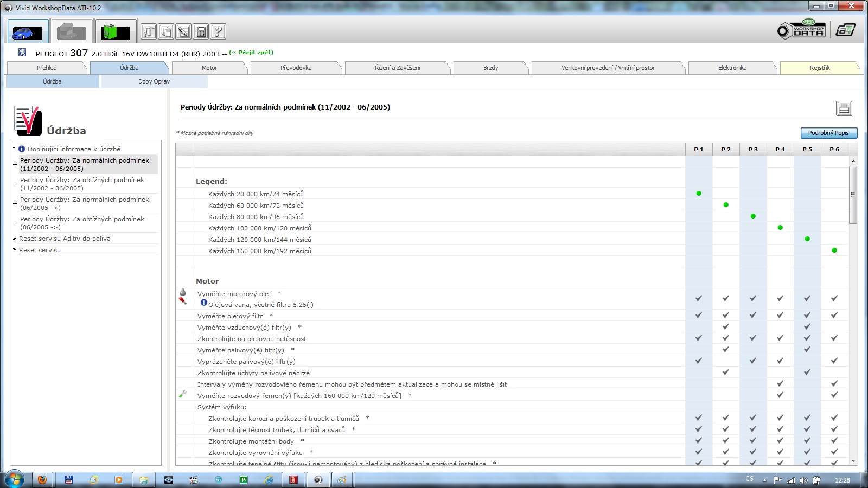Open the calculator toolbar icon

point(201,31)
